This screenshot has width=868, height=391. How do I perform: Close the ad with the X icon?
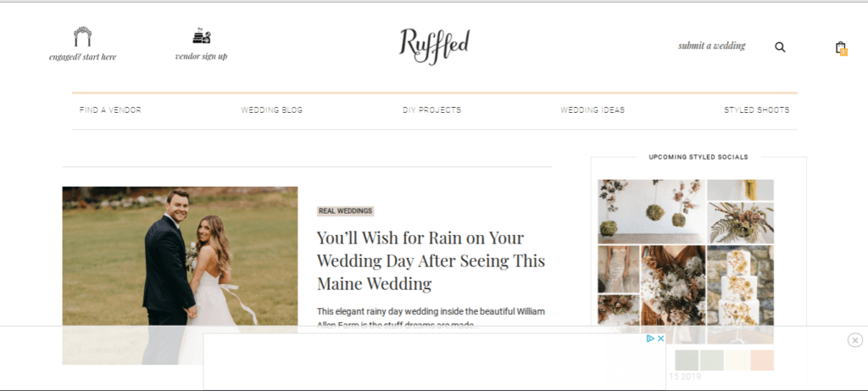click(660, 338)
